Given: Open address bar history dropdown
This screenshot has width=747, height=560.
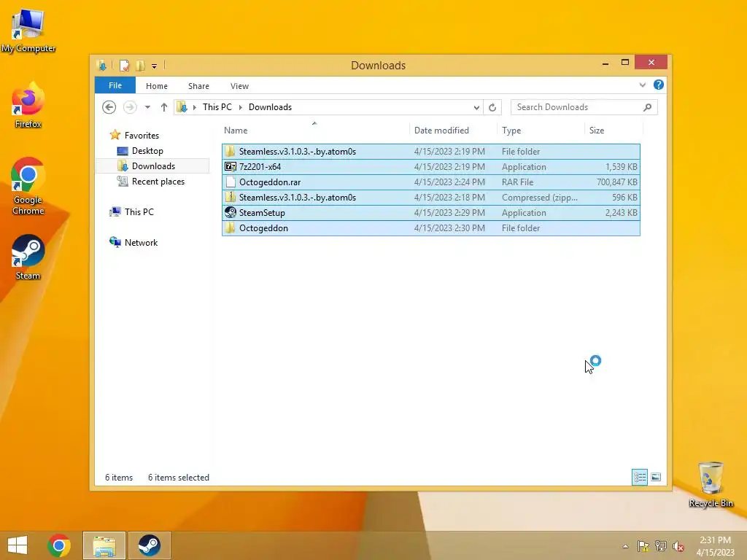Looking at the screenshot, I should (476, 107).
